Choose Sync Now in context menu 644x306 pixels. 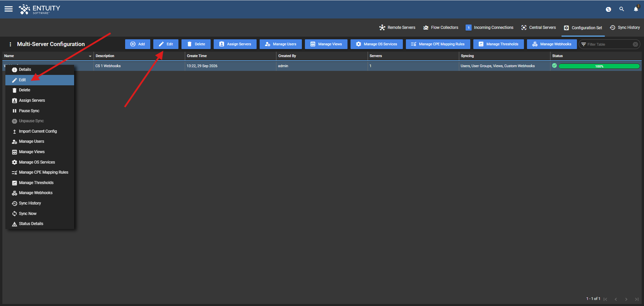click(x=40, y=214)
